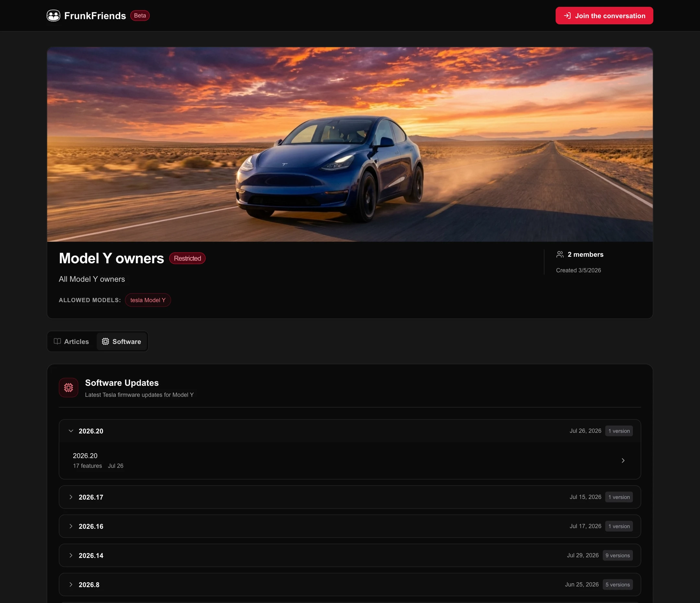Click the 1 version badge for 2026.17
This screenshot has height=603, width=700.
pyautogui.click(x=619, y=497)
